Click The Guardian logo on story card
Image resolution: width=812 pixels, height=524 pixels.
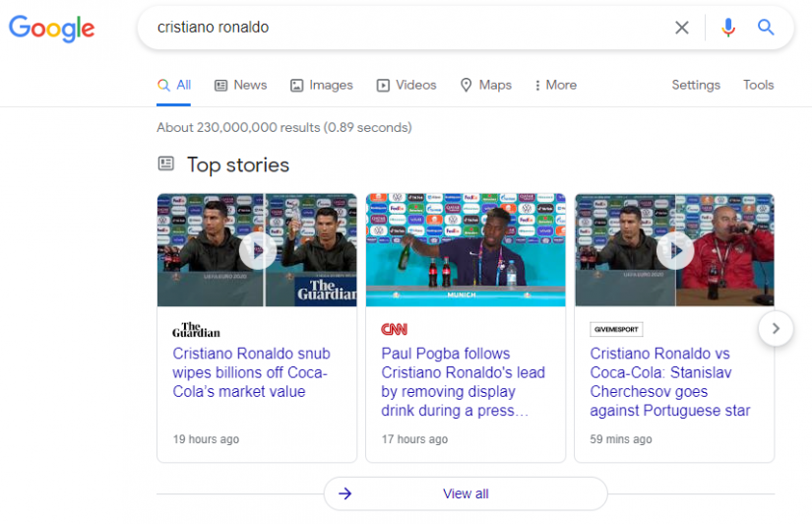[x=196, y=330]
